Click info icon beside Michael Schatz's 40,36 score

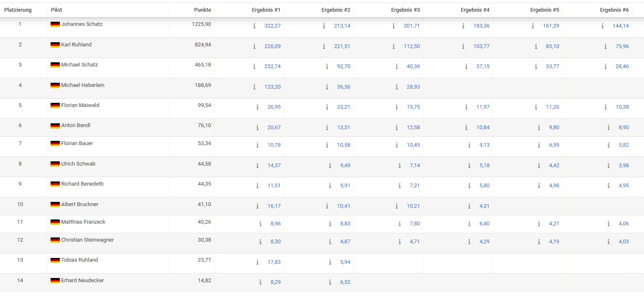click(x=397, y=66)
